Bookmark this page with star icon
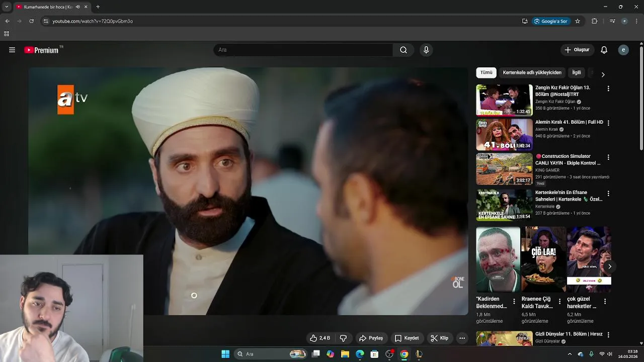Image resolution: width=644 pixels, height=362 pixels. (x=578, y=21)
